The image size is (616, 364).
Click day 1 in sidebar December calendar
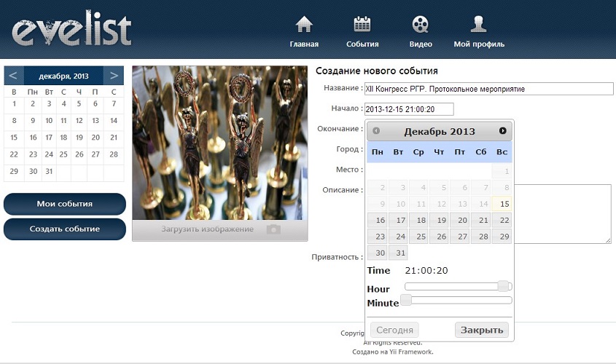tap(14, 104)
